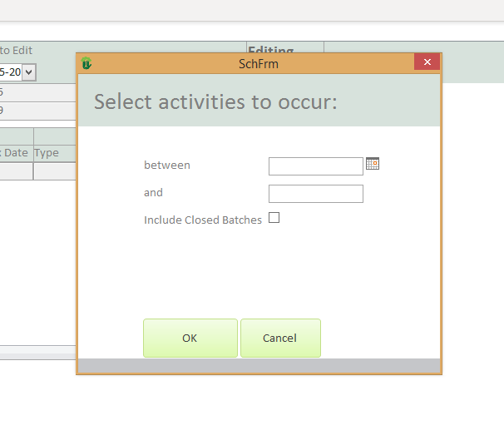This screenshot has width=504, height=430.
Task: Expand the dropdown showing 5-20
Action: pyautogui.click(x=29, y=72)
